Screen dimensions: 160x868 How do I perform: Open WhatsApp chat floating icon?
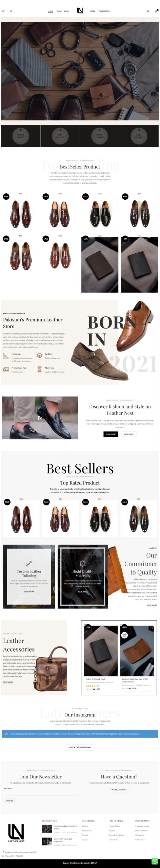[155, 861]
